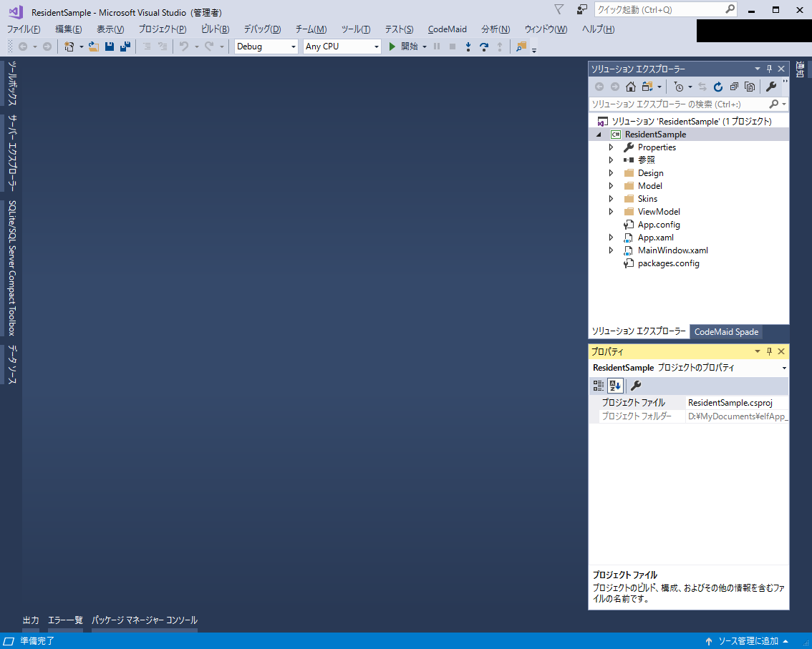This screenshot has width=812, height=649.
Task: Pin the Properties panel
Action: click(769, 351)
